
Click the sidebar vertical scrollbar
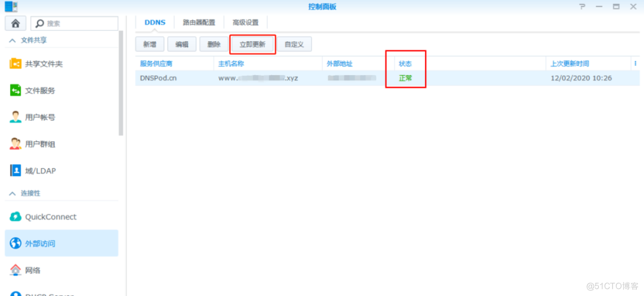pyautogui.click(x=120, y=82)
